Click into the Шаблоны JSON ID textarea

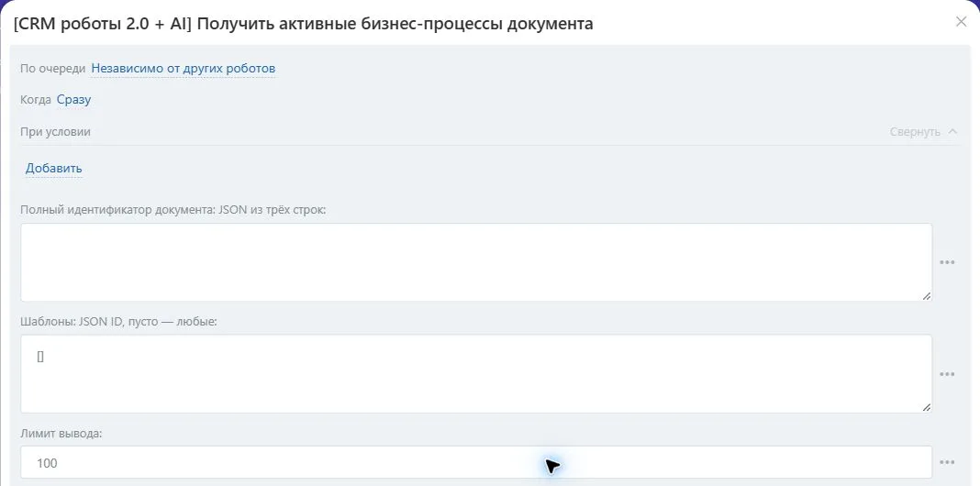(x=476, y=373)
